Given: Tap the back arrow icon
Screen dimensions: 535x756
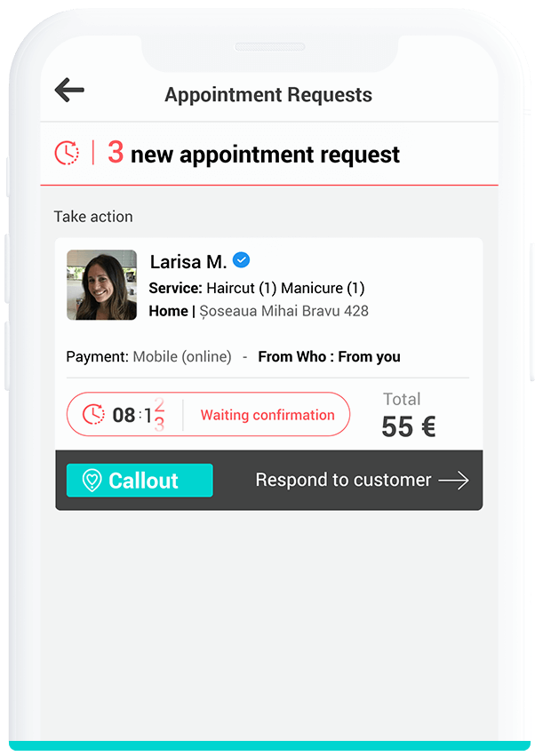Looking at the screenshot, I should pyautogui.click(x=69, y=90).
